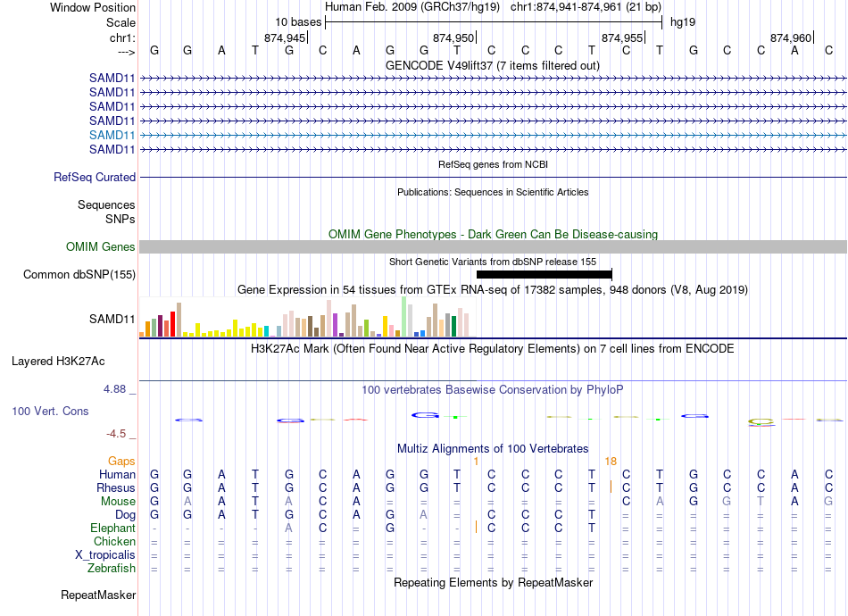The height and width of the screenshot is (616, 848).
Task: Click the tallest light-green GTEx expression bar
Action: [x=403, y=317]
